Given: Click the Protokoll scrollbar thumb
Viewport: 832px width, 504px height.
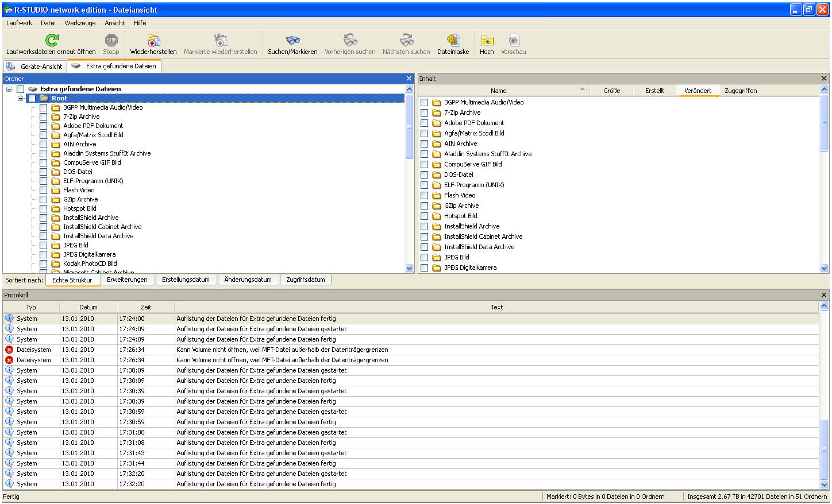Looking at the screenshot, I should coord(824,449).
